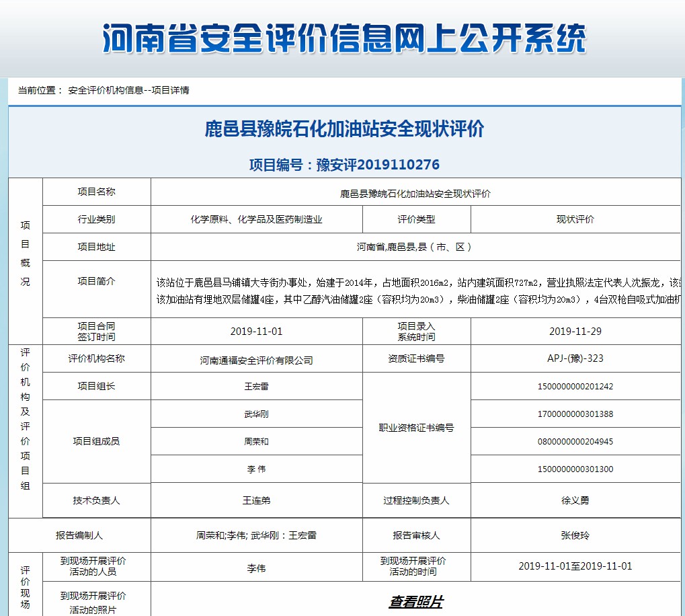Click the 河南省安全评价信息网上公开系统 banner title

click(344, 38)
